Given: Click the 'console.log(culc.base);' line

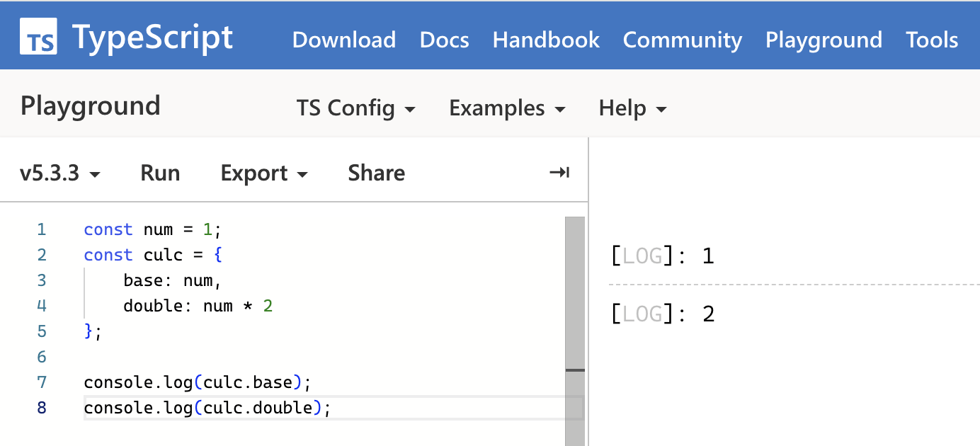Looking at the screenshot, I should [x=198, y=382].
